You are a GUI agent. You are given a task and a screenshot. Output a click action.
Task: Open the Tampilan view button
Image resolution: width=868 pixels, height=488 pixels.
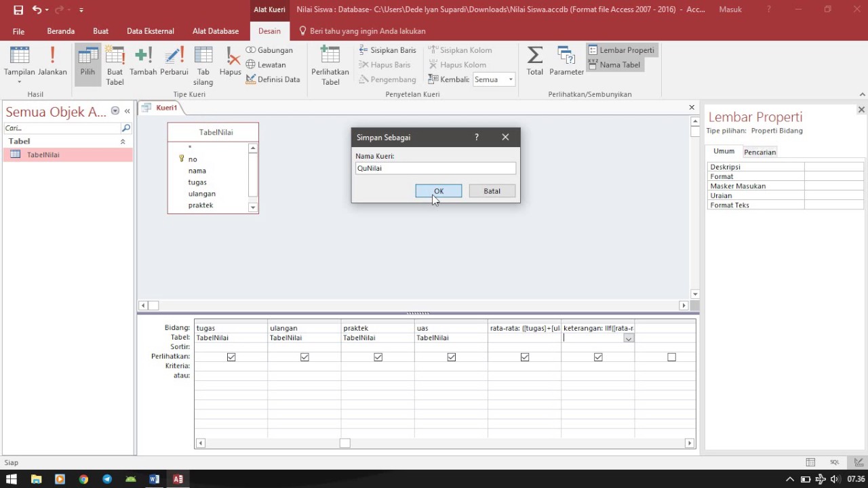point(19,65)
